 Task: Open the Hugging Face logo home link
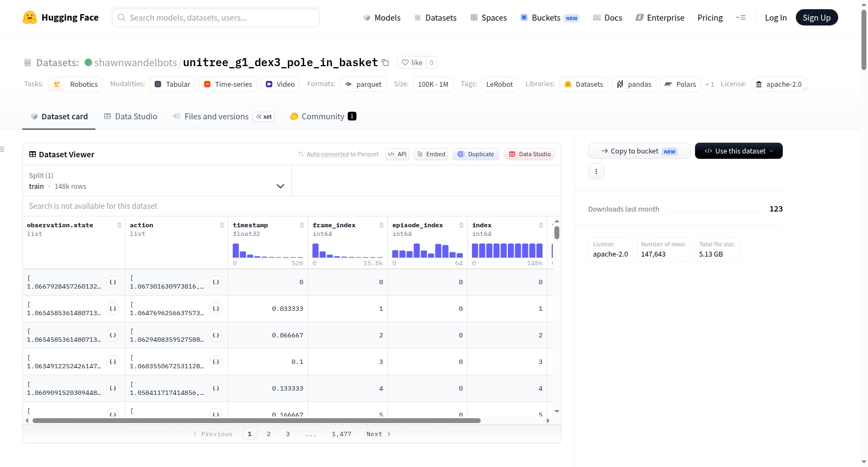coord(61,17)
